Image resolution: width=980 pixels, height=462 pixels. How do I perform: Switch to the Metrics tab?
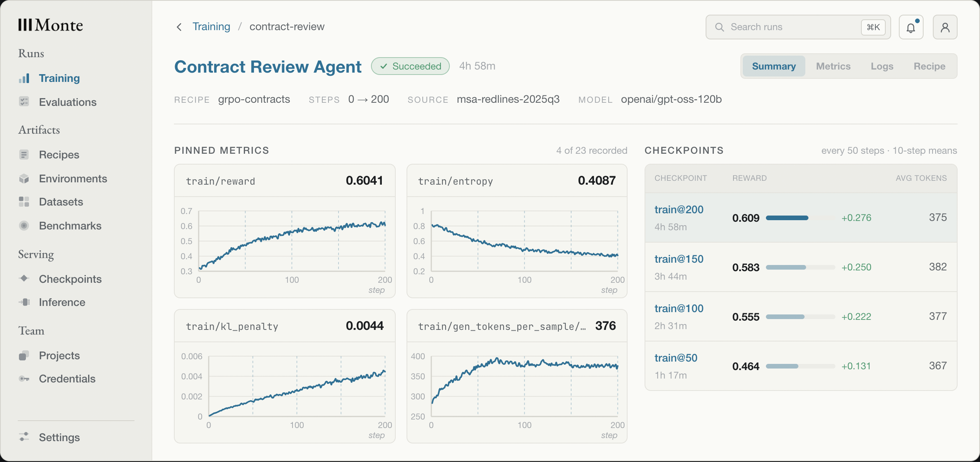[x=834, y=66]
